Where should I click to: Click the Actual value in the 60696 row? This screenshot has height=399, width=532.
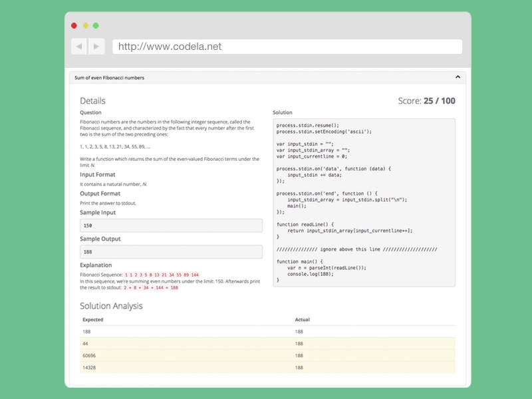[299, 356]
